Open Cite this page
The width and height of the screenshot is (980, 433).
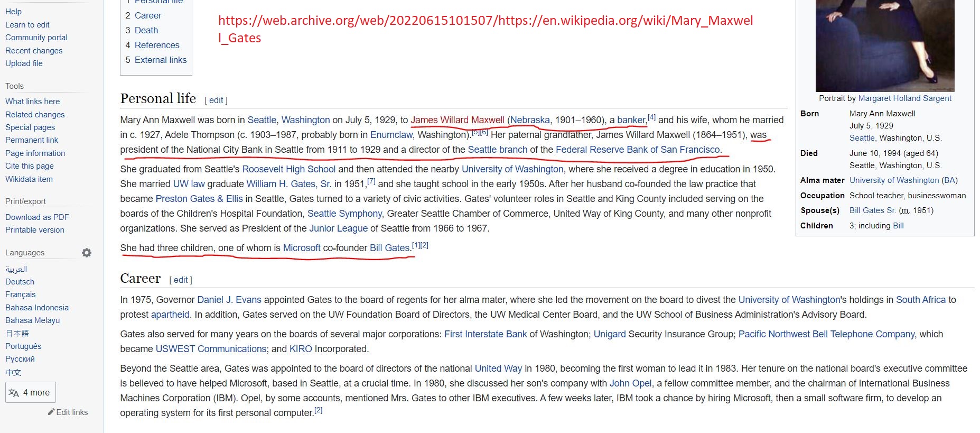30,166
